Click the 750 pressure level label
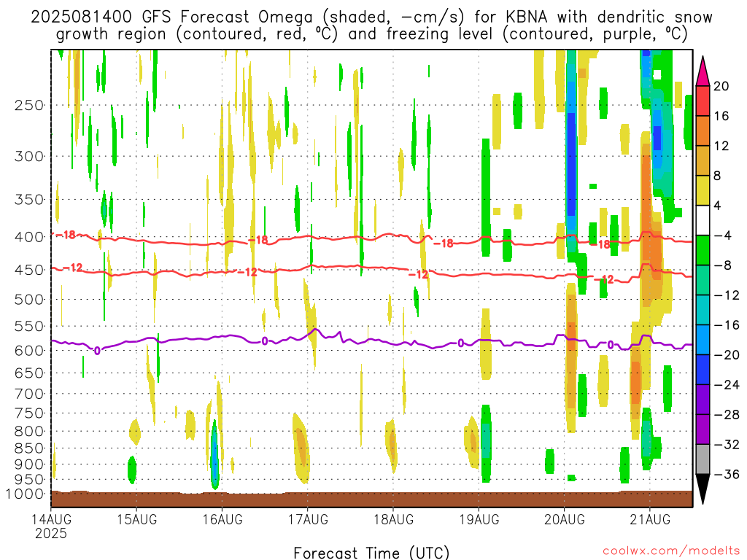Viewport: 747px width, 560px height. tap(29, 413)
